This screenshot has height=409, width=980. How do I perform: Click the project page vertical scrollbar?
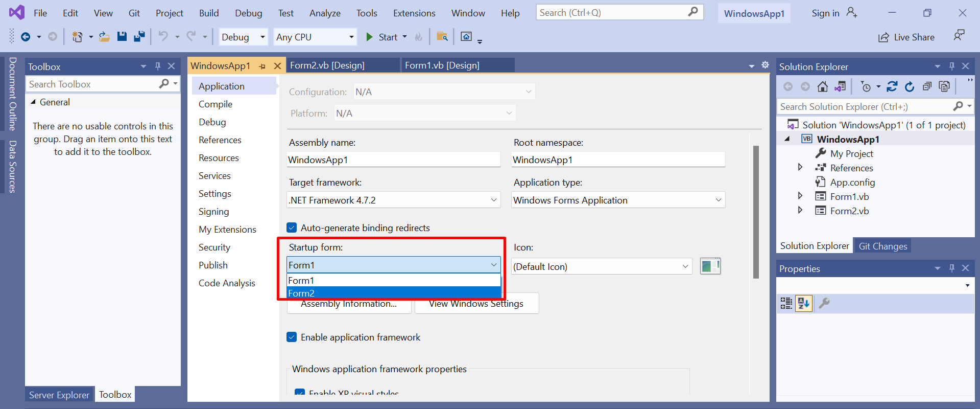(x=756, y=212)
